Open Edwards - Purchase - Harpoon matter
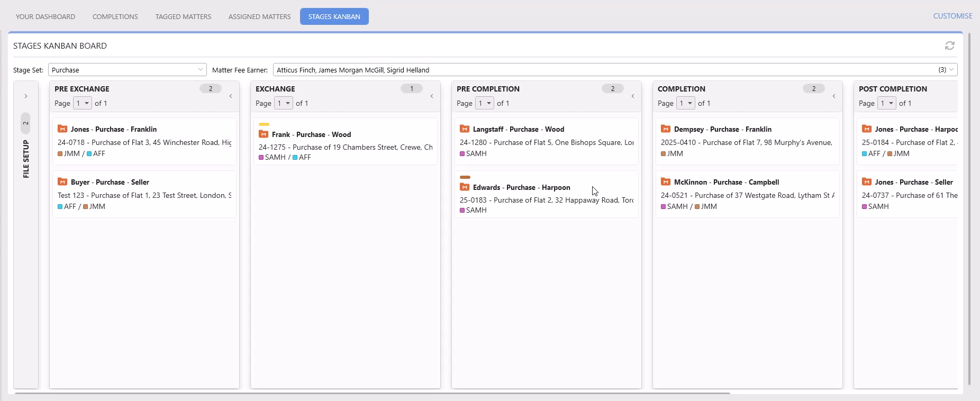 coord(522,187)
